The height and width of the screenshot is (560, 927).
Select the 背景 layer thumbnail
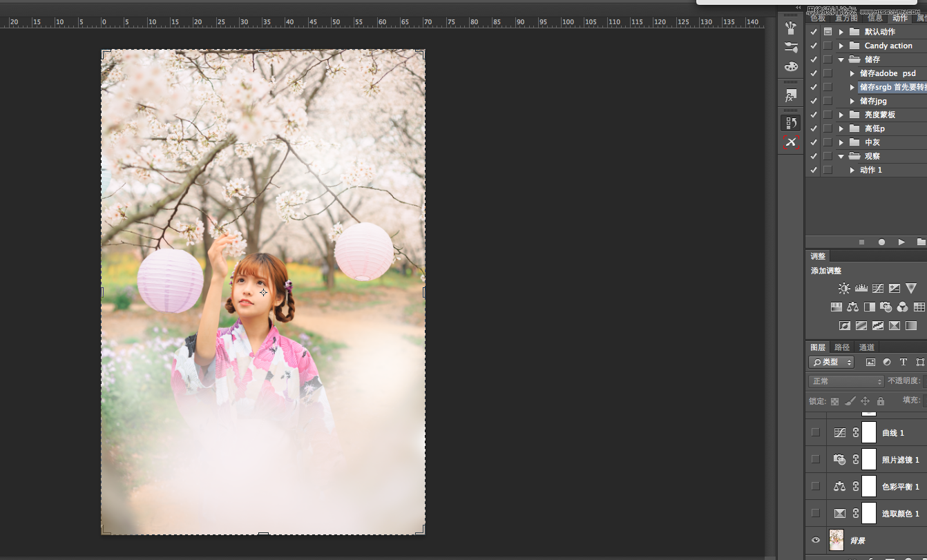pos(837,540)
